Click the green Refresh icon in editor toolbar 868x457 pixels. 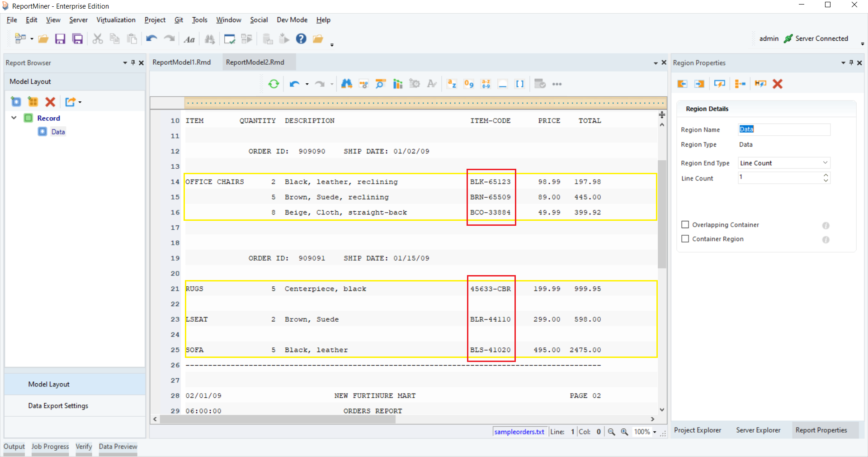click(x=274, y=84)
